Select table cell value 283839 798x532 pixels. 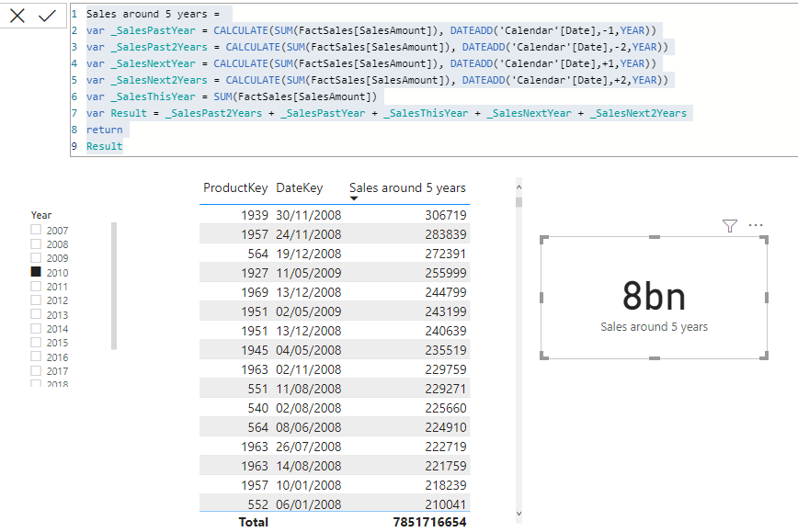pyautogui.click(x=446, y=234)
